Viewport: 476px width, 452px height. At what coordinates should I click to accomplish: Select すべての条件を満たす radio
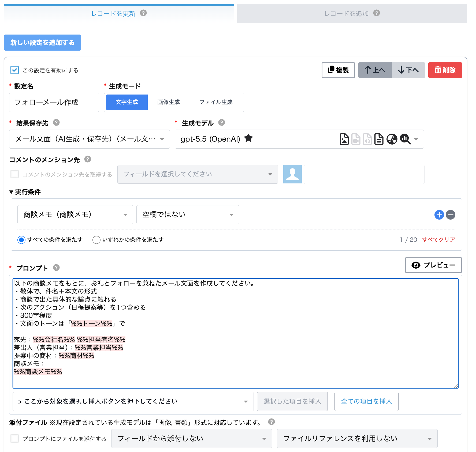click(x=21, y=240)
